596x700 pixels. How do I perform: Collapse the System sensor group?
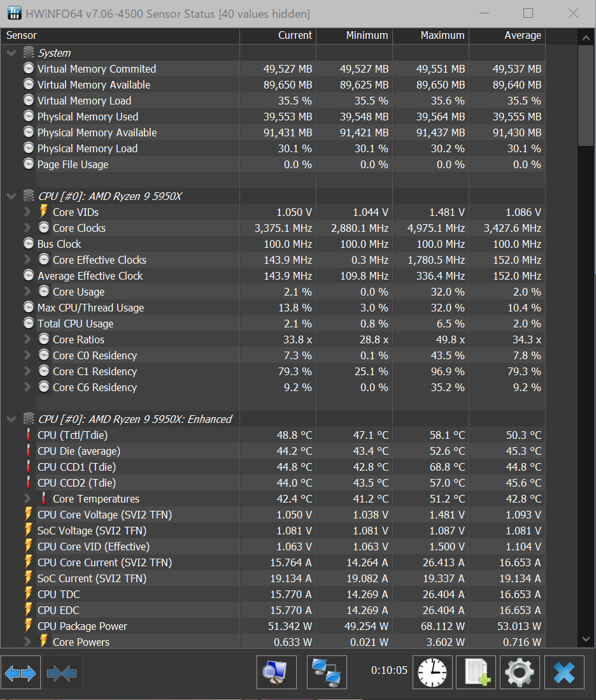click(x=11, y=53)
